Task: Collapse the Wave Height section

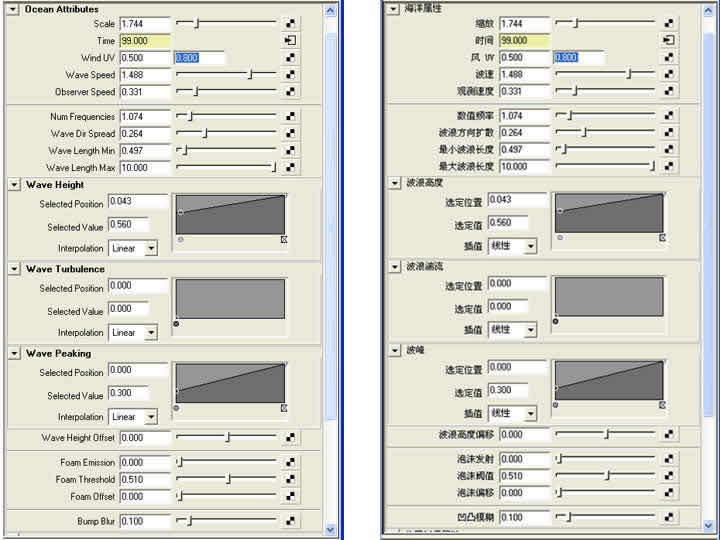Action: tap(14, 185)
